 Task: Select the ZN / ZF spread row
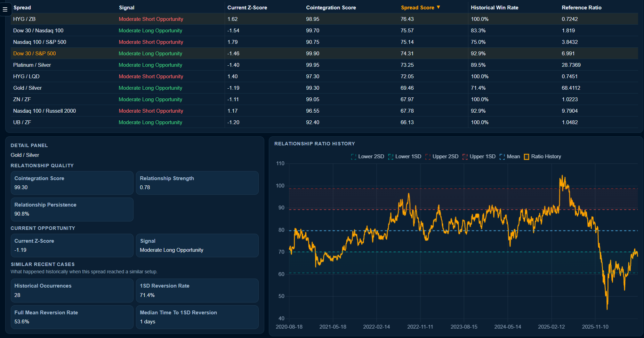click(324, 99)
